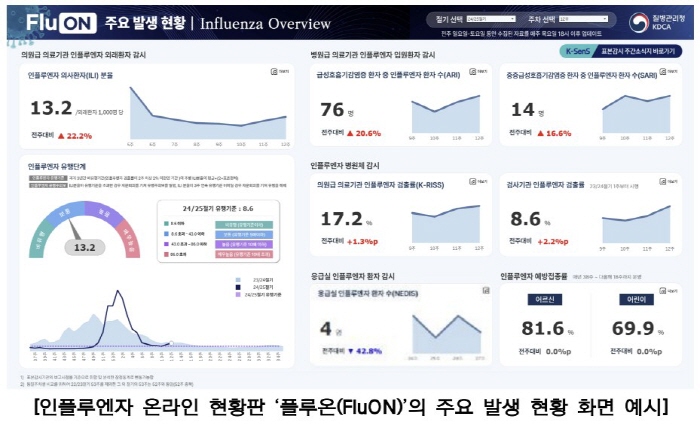Click the 인플루엔자 병원체 감시 heading
700x427 pixels.
345,166
